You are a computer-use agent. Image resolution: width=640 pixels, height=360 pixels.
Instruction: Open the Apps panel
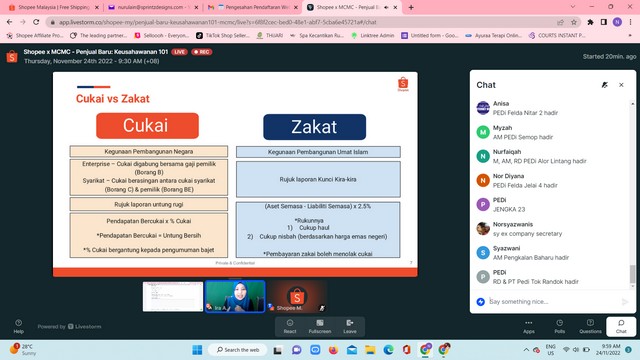[529, 327]
